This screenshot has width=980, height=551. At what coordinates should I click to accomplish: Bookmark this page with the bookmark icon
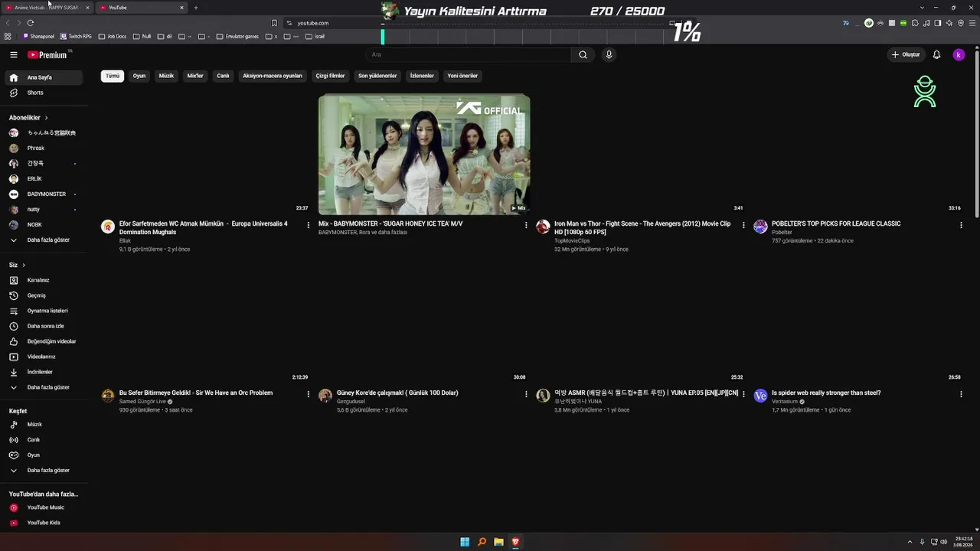[x=274, y=23]
